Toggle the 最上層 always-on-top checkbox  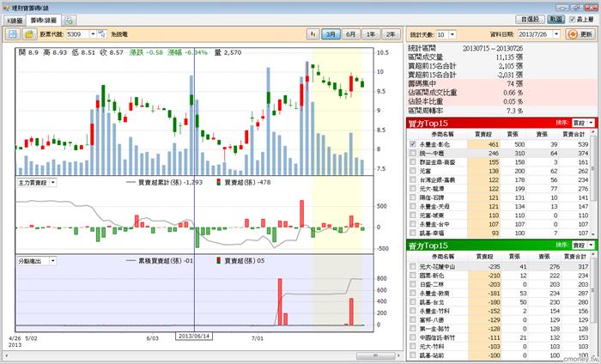573,19
